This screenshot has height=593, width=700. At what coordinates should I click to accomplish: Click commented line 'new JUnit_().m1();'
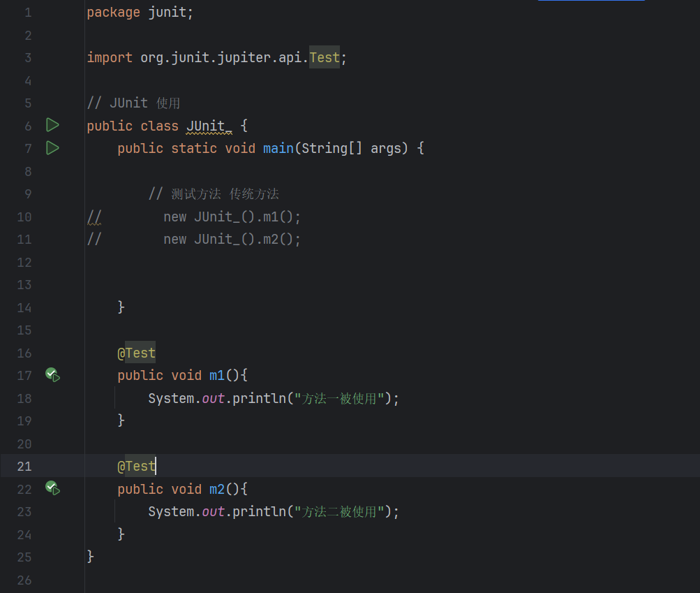pos(232,217)
